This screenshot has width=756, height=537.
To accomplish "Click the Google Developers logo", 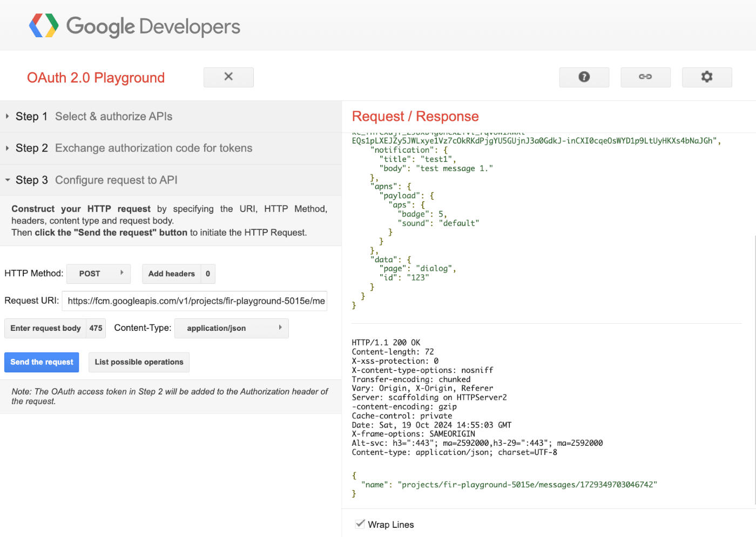I will coord(134,26).
